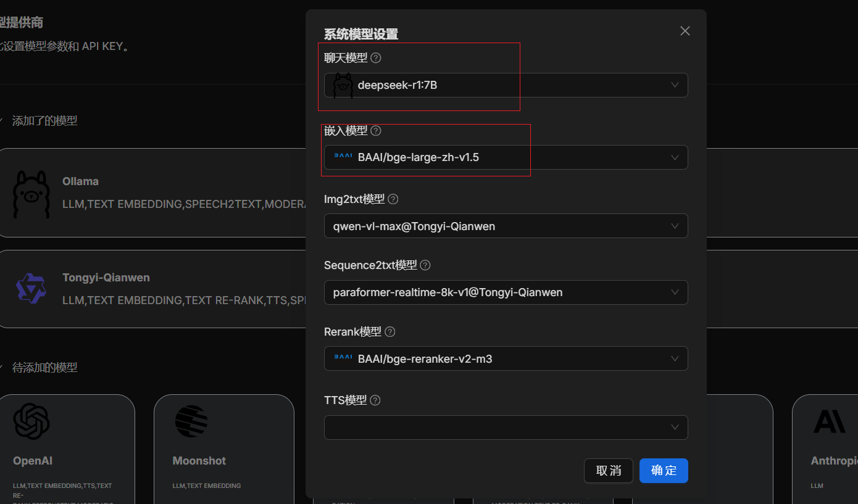Screen dimensions: 858x504
Task: Close the 系统模型设置 dialog with X
Action: point(685,31)
